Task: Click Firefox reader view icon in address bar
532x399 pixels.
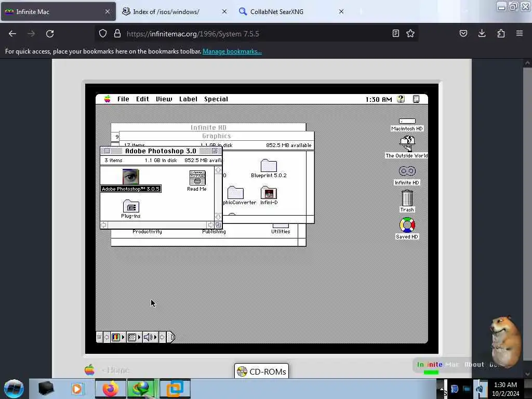Action: (x=395, y=33)
